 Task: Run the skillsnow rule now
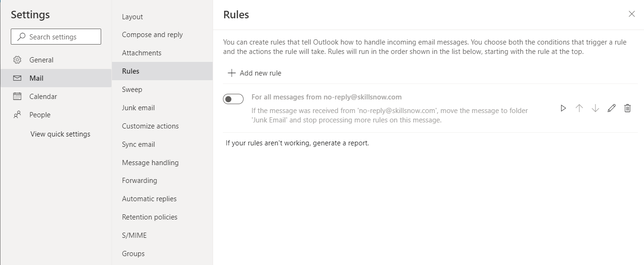[x=563, y=108]
